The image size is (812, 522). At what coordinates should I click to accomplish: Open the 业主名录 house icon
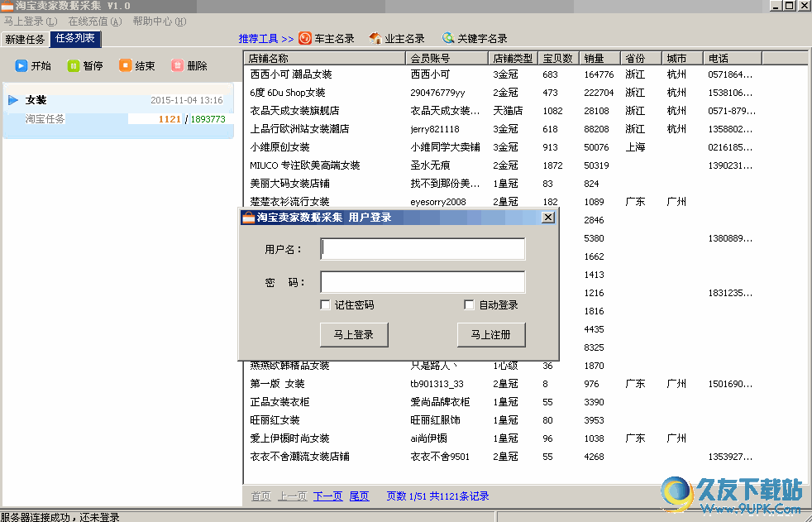[375, 38]
